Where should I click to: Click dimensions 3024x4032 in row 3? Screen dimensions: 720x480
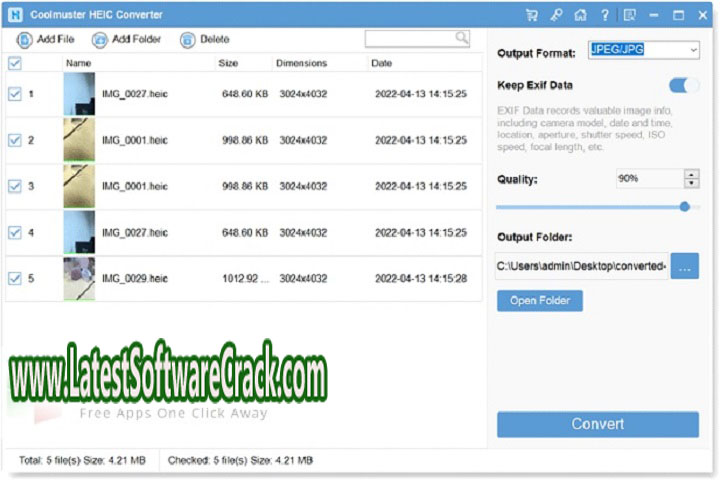pos(303,186)
